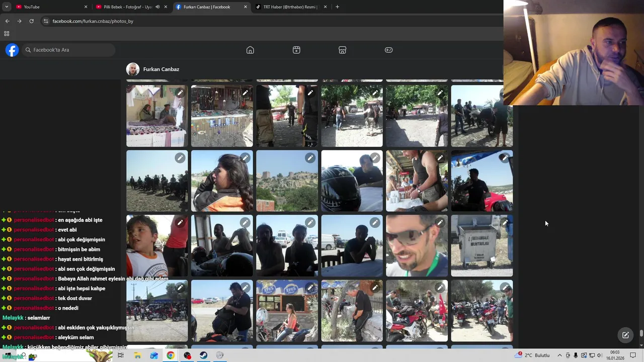Reload the current page
644x362 pixels.
[x=31, y=21]
